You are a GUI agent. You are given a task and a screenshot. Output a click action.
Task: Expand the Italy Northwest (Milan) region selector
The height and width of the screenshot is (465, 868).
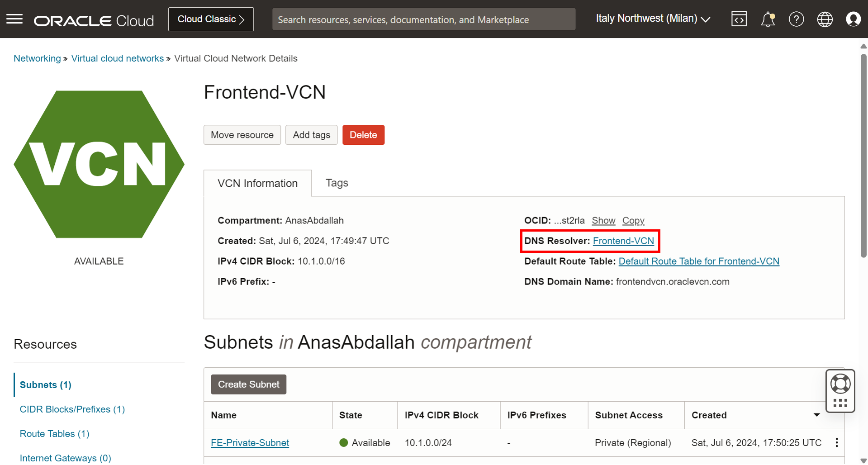(653, 19)
